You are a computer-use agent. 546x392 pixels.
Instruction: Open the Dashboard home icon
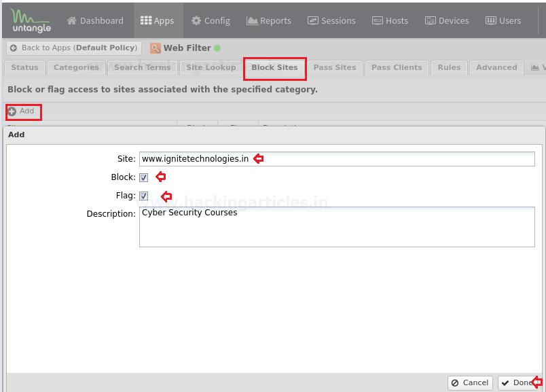point(72,20)
